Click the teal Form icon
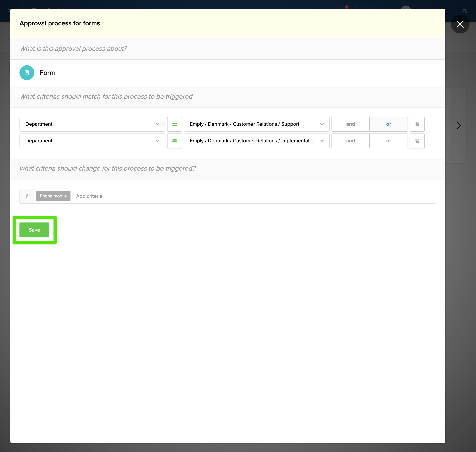This screenshot has height=452, width=476. pyautogui.click(x=27, y=72)
